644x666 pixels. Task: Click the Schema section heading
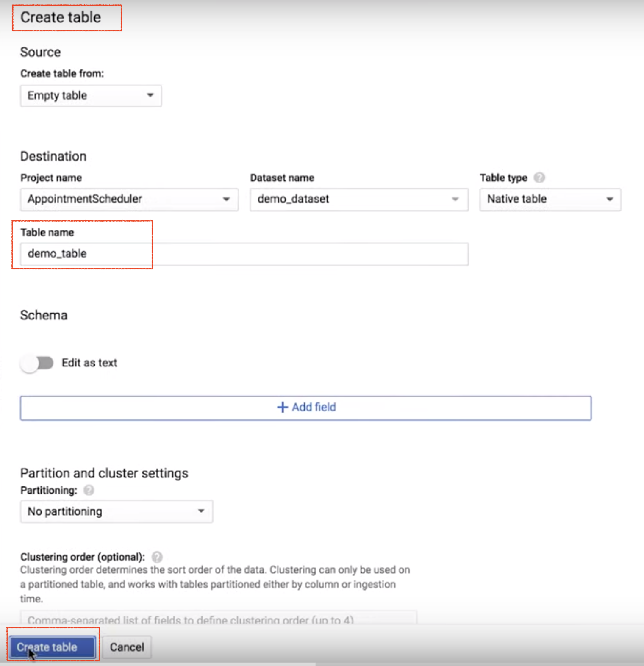coord(44,315)
